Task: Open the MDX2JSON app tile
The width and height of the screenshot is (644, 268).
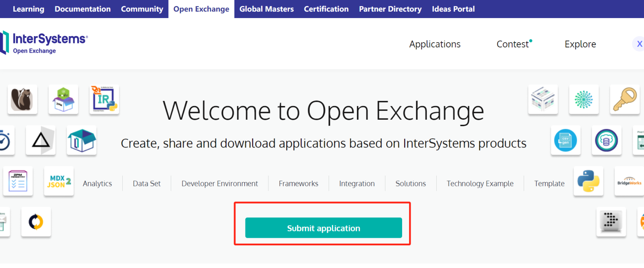Action: click(59, 181)
